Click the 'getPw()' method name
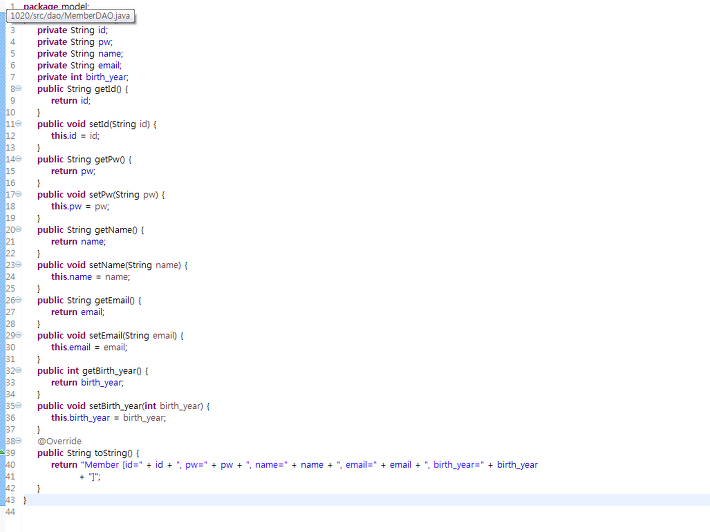Image resolution: width=710 pixels, height=532 pixels. (x=110, y=159)
